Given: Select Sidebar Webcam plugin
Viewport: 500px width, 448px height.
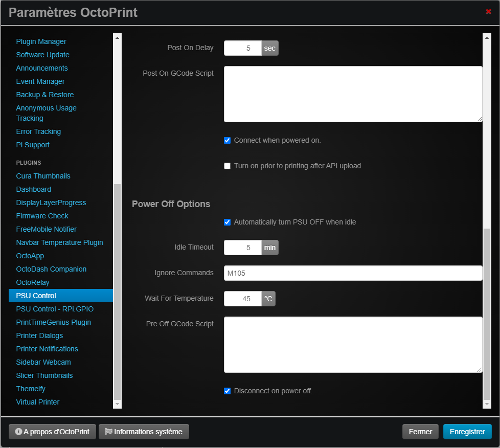Looking at the screenshot, I should click(43, 362).
